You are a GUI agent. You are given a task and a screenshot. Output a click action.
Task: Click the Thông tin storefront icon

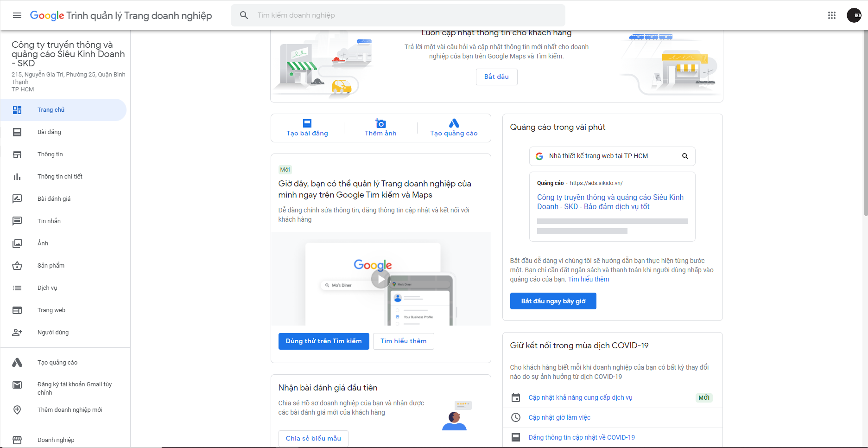17,154
